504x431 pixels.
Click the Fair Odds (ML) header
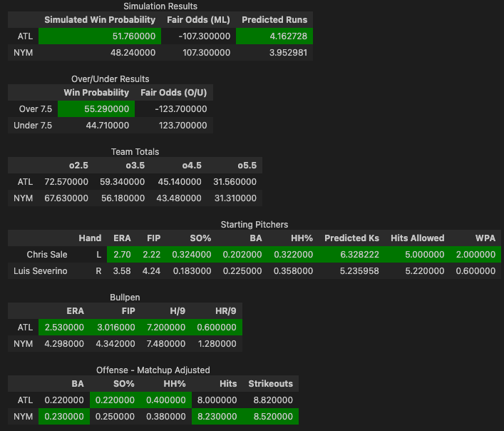coord(199,19)
